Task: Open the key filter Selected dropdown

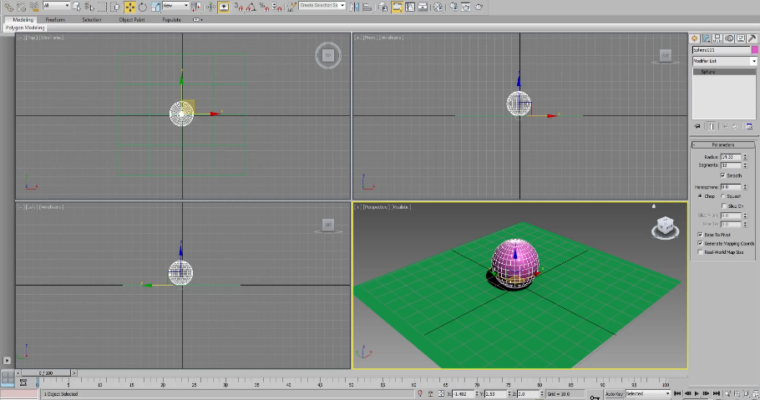Action: tap(648, 394)
